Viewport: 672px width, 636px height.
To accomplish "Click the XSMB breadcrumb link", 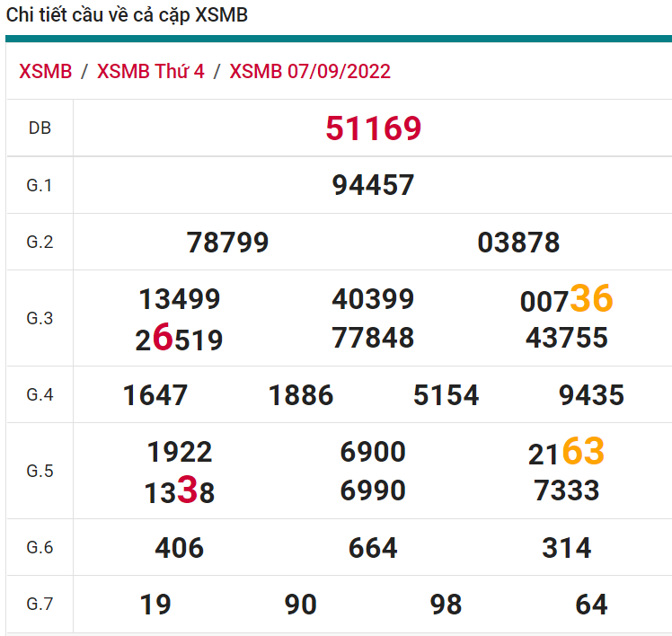I will tap(45, 72).
